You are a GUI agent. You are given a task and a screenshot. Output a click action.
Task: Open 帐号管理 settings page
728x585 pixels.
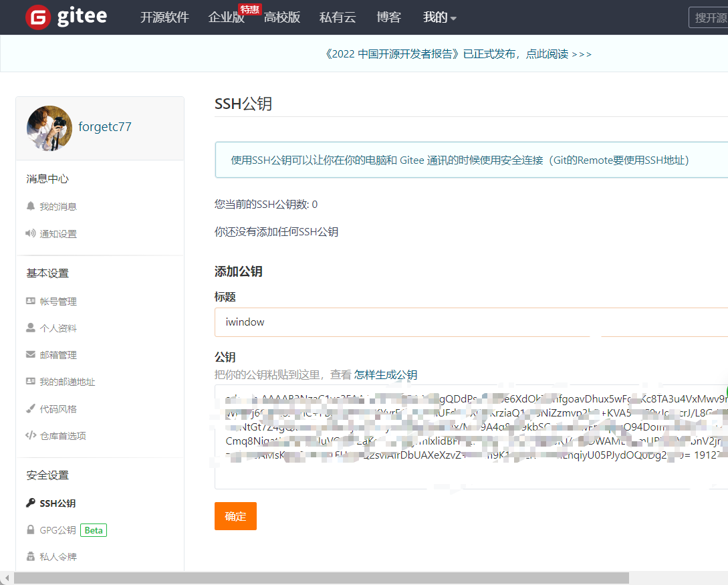tap(58, 302)
